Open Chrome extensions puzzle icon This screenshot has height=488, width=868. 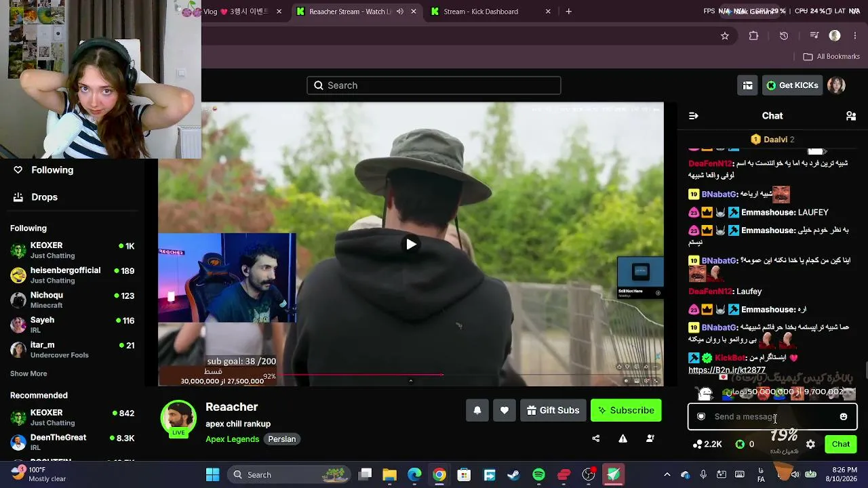tap(753, 36)
